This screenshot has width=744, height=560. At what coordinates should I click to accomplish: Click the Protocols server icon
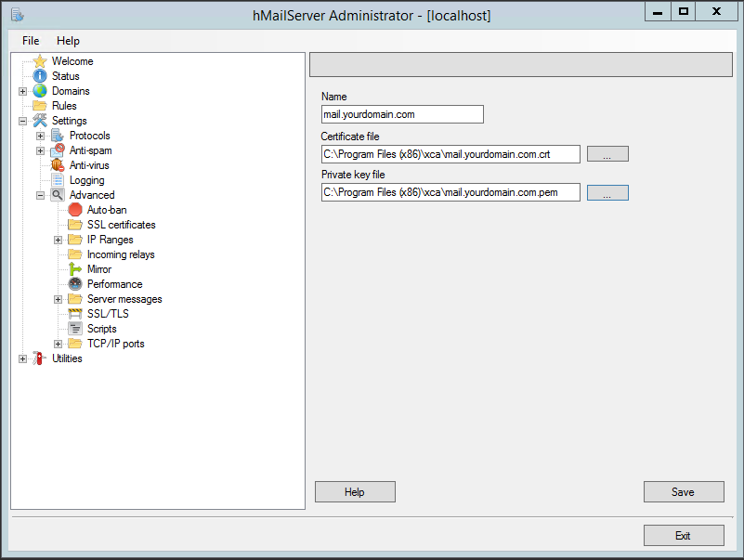(x=58, y=136)
